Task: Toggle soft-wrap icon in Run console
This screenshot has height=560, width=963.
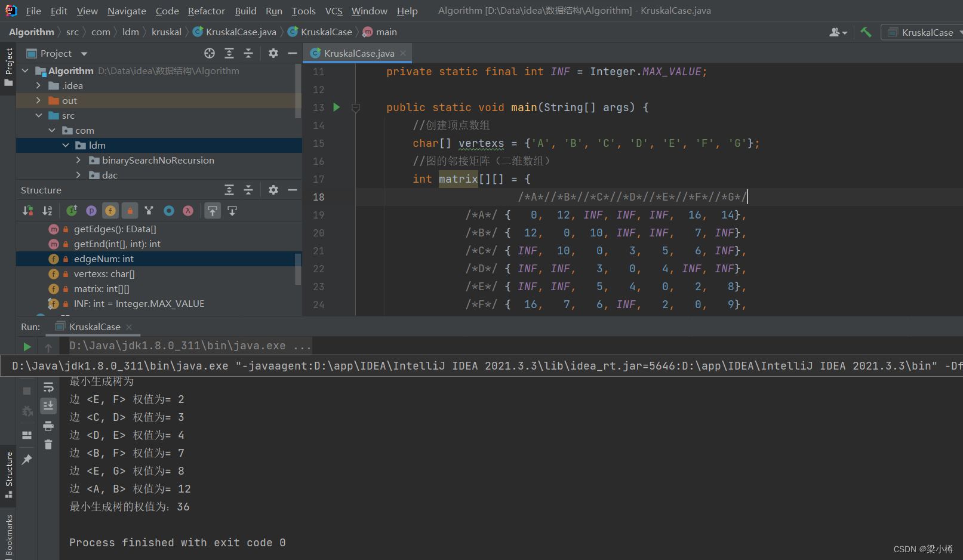Action: 48,387
